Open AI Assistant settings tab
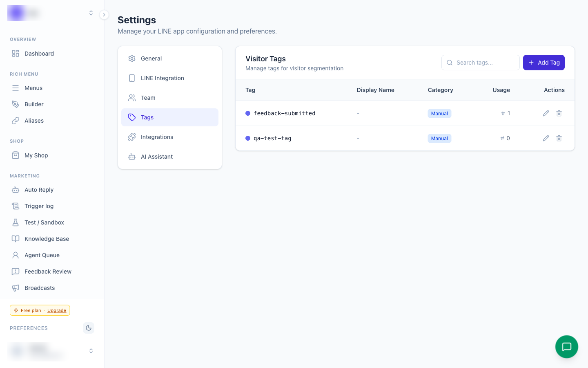The image size is (588, 368). 170,157
